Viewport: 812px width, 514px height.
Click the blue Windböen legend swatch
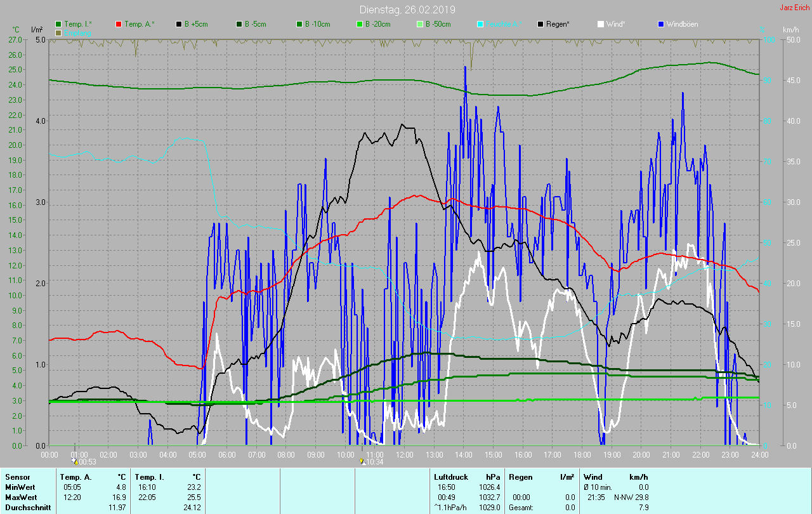[661, 24]
